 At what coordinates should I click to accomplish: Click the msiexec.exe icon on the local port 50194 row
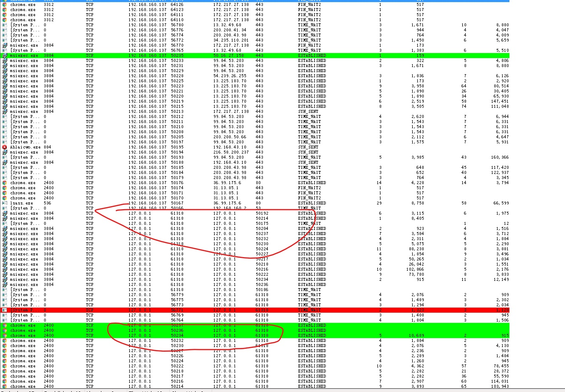click(x=5, y=152)
